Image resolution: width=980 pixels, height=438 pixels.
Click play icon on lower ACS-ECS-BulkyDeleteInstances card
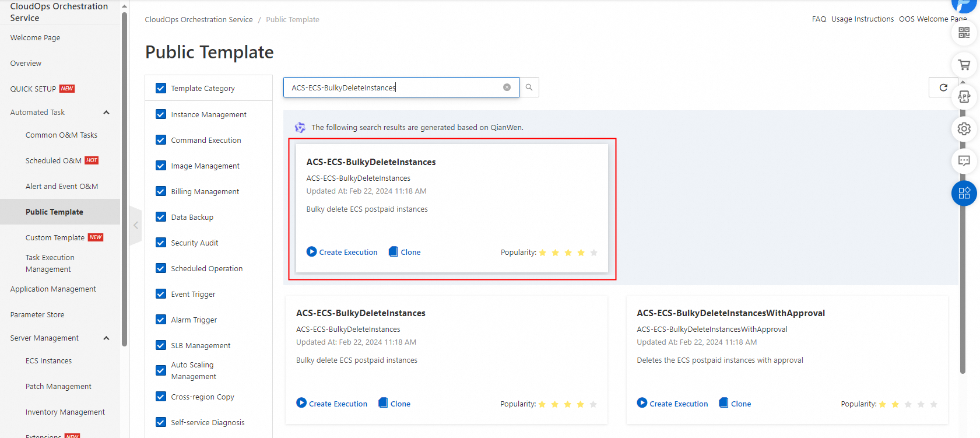tap(301, 403)
